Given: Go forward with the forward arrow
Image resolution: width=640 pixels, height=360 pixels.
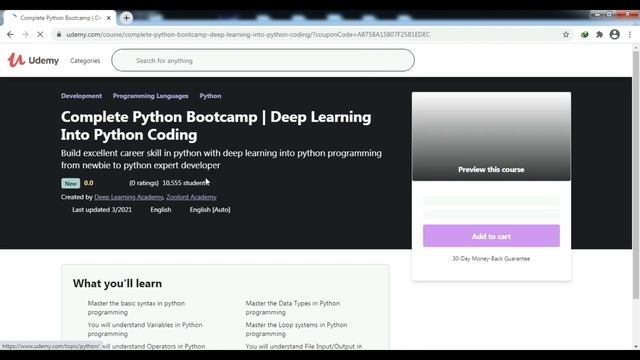Looking at the screenshot, I should click(x=25, y=35).
